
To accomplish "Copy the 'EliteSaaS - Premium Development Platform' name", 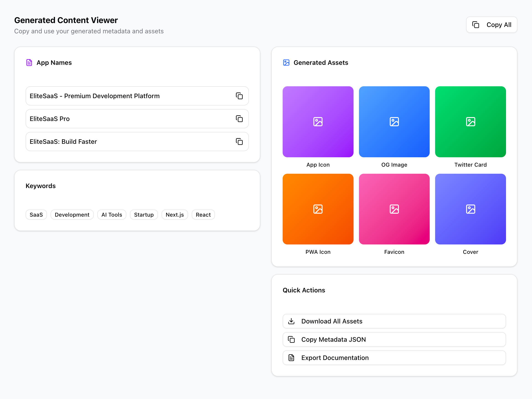I will [239, 96].
